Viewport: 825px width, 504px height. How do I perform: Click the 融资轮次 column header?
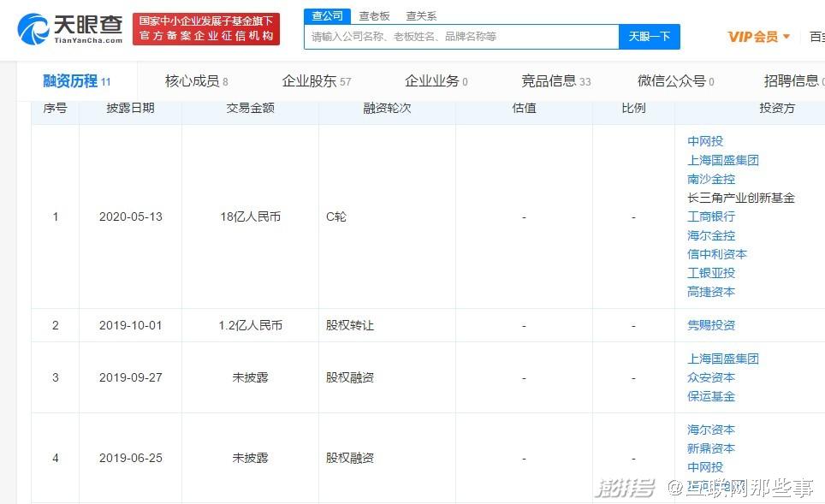387,108
